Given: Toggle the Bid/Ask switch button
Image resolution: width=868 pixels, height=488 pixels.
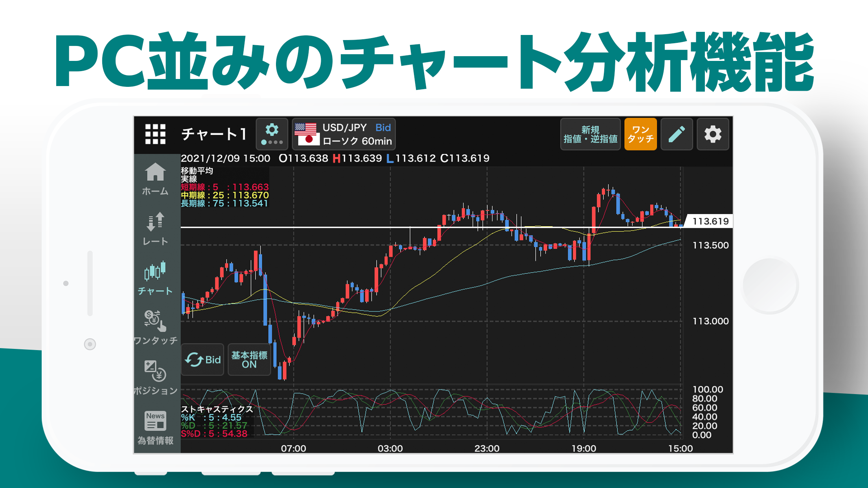Looking at the screenshot, I should point(203,360).
